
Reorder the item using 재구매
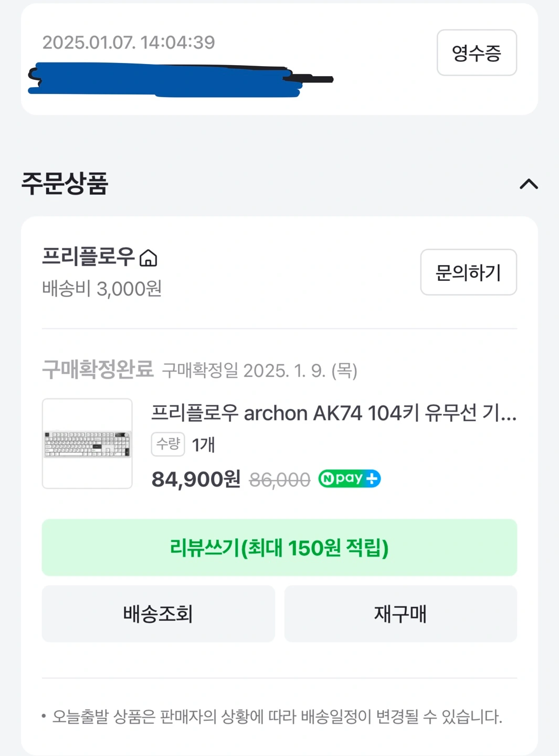tap(400, 614)
